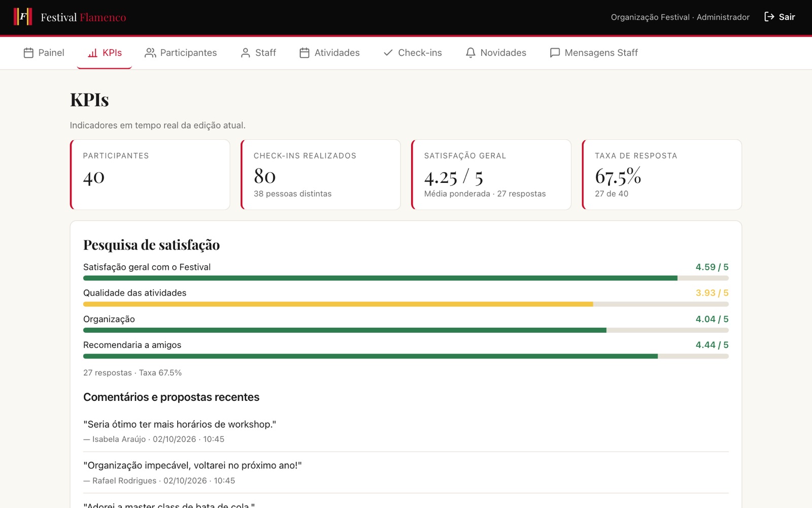
Task: Open the Painel tab
Action: (44, 53)
